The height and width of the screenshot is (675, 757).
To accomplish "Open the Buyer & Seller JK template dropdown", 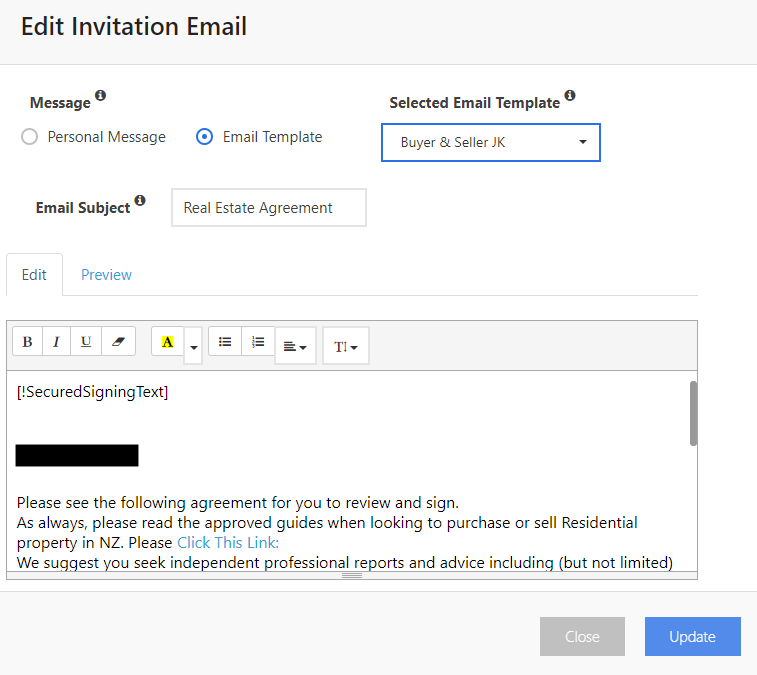I will tap(491, 143).
